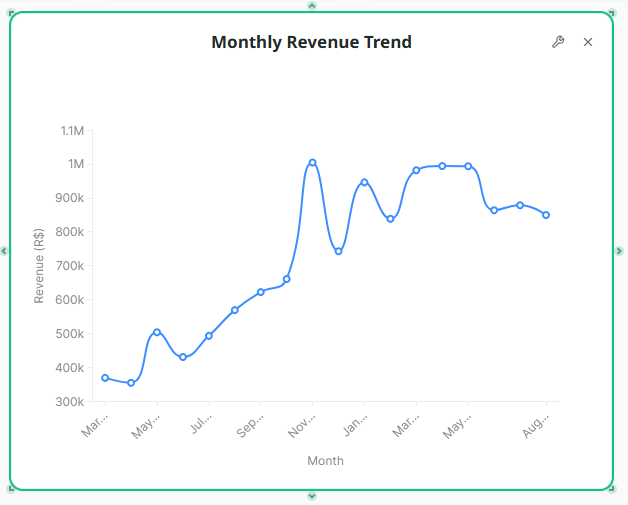
Task: Click the 900k y-axis tick label
Action: click(70, 198)
